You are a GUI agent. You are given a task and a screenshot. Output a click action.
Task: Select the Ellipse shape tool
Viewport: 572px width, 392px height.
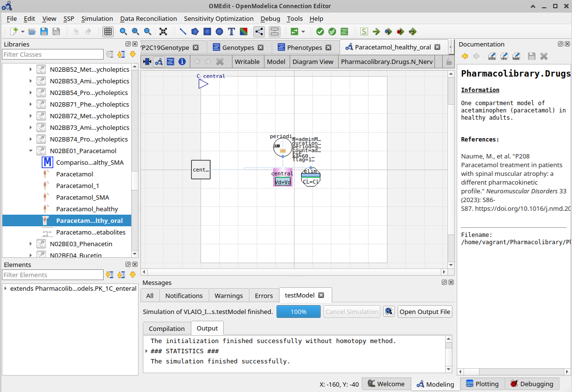coord(219,31)
